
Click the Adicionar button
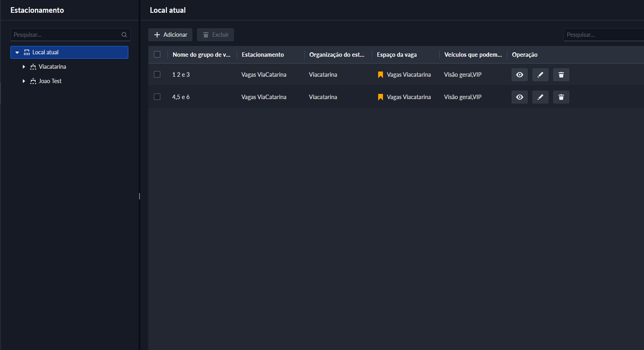tap(170, 35)
